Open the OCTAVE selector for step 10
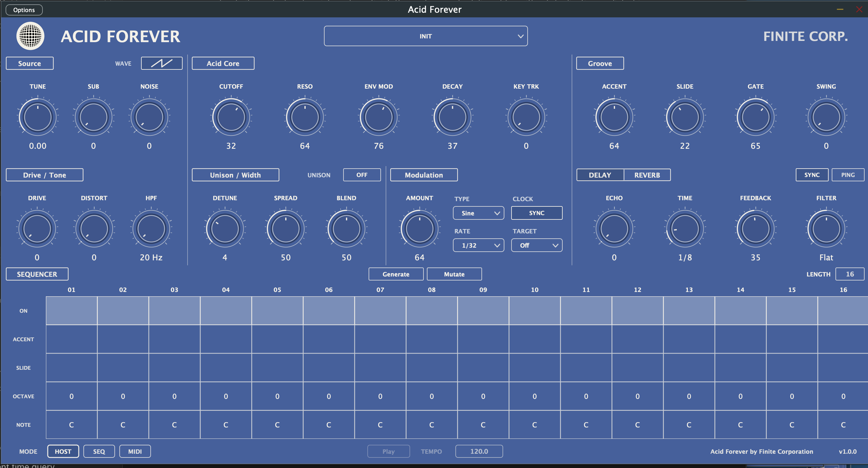The image size is (868, 468). click(535, 396)
